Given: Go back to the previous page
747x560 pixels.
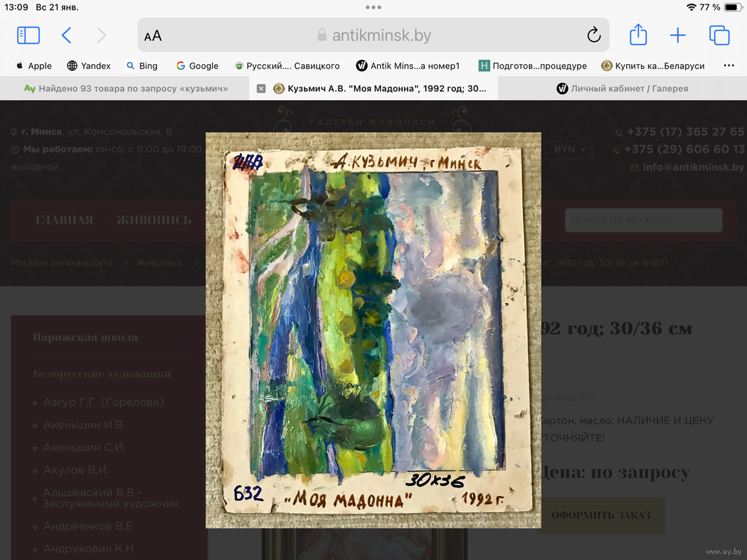Looking at the screenshot, I should pyautogui.click(x=66, y=35).
